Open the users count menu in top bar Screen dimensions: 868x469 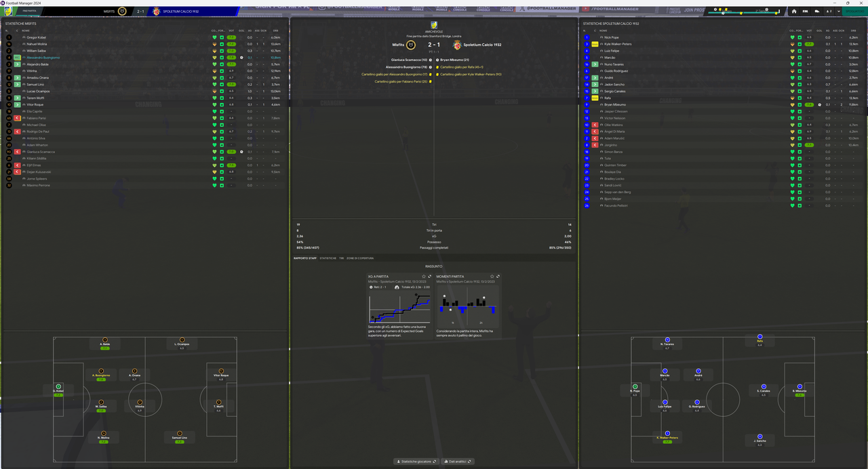pyautogui.click(x=828, y=12)
